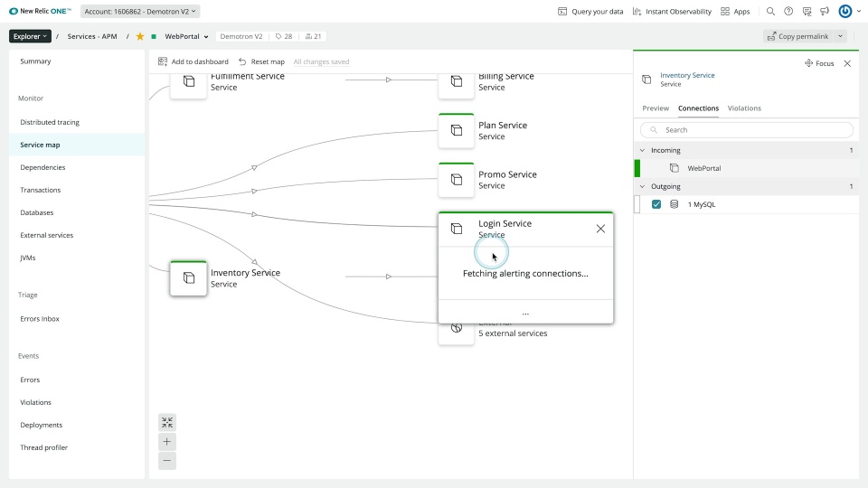Zoom in on the service map

(x=167, y=442)
